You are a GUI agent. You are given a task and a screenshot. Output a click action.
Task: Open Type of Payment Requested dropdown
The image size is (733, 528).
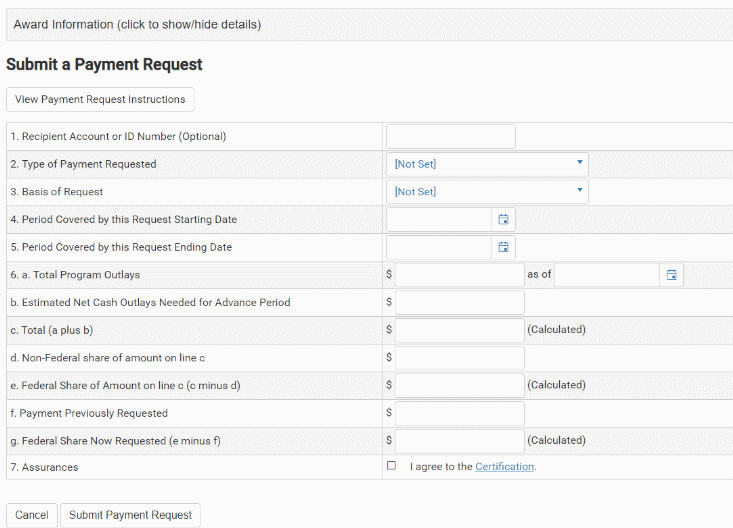(487, 164)
